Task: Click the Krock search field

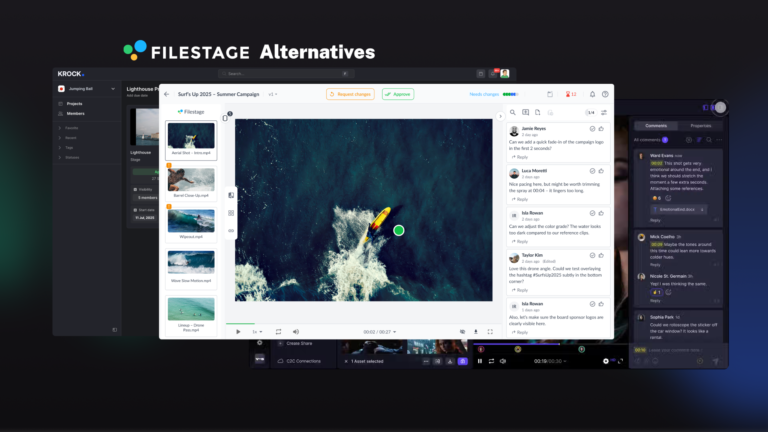Action: pyautogui.click(x=285, y=73)
